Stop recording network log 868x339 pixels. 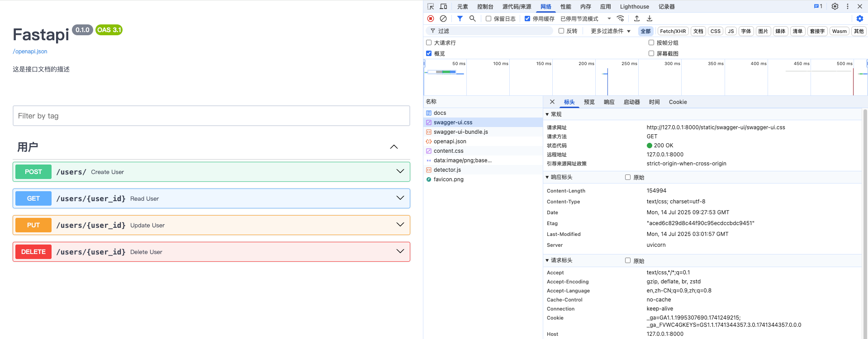[431, 19]
